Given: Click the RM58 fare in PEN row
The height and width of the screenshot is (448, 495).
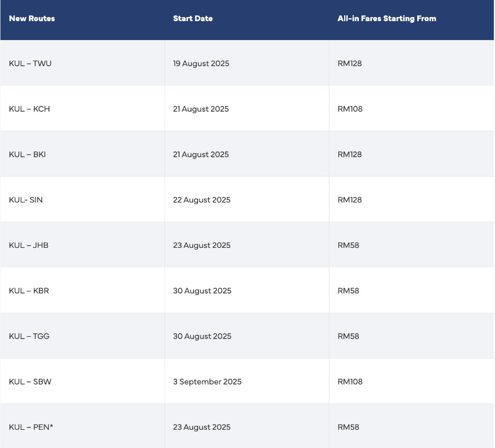Looking at the screenshot, I should pyautogui.click(x=348, y=427).
